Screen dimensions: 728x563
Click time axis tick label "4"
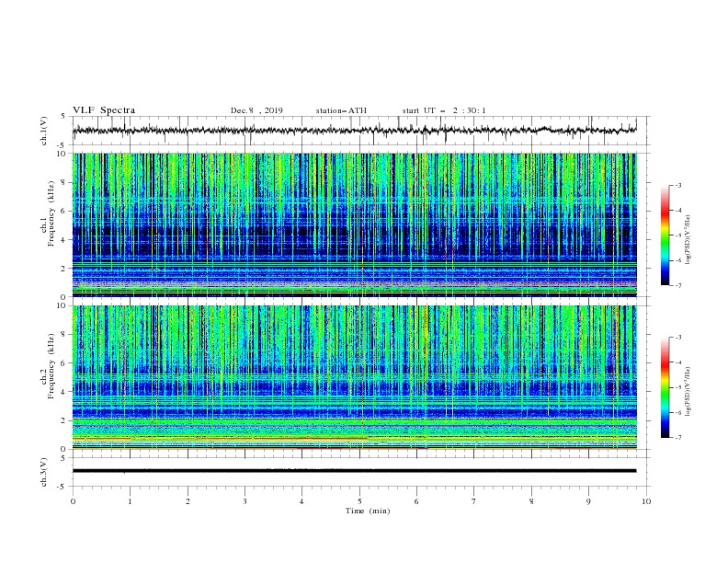301,501
